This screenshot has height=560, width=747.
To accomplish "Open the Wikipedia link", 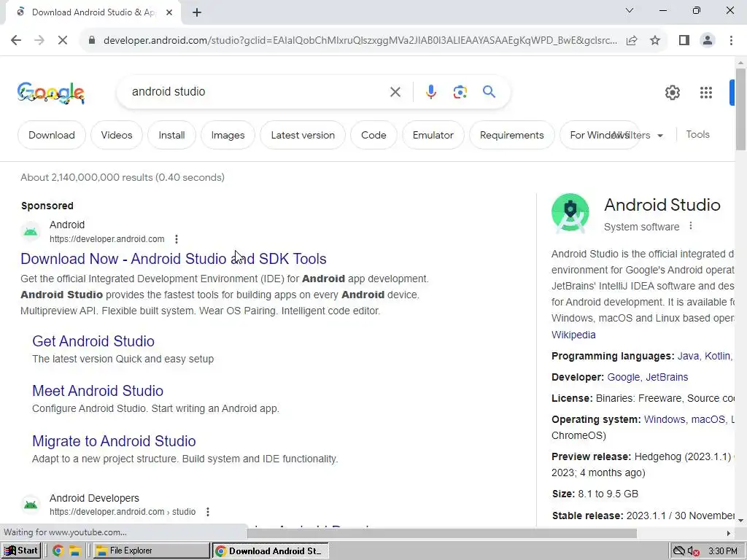I will (573, 335).
